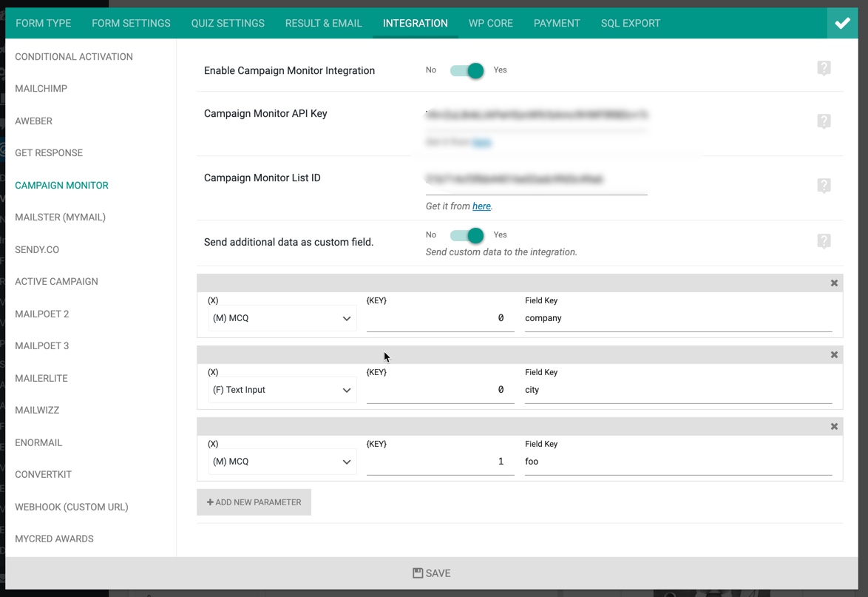Switch to the FORM SETTINGS tab

click(x=131, y=23)
